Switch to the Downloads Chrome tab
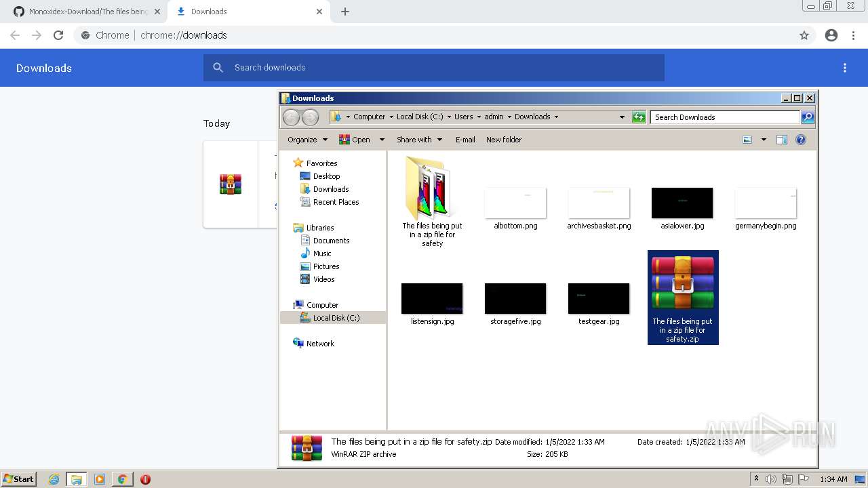This screenshot has width=868, height=488. click(x=248, y=12)
